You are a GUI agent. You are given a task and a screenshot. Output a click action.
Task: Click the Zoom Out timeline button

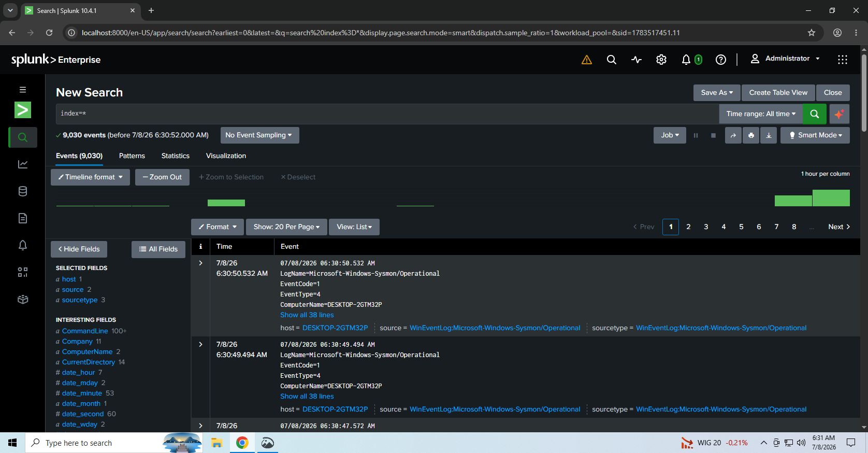coord(162,177)
